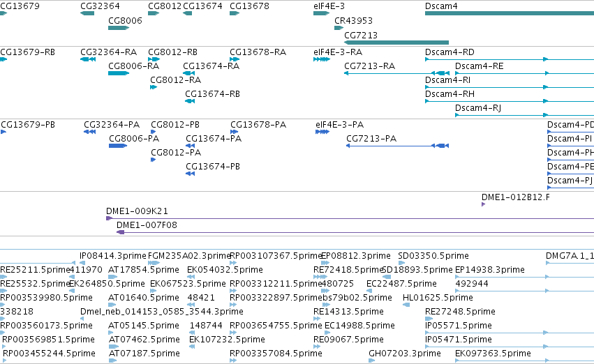Click the CG7213-PA protein label
The image size is (594, 364).
[x=371, y=139]
